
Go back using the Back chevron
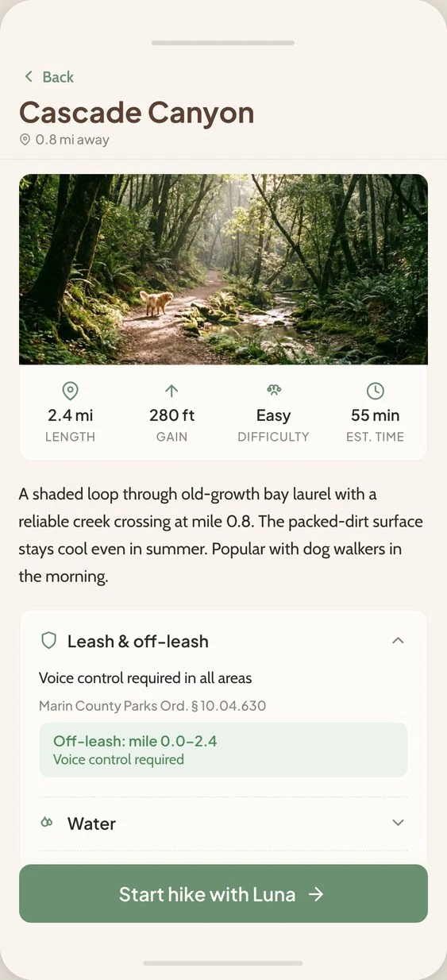click(29, 76)
